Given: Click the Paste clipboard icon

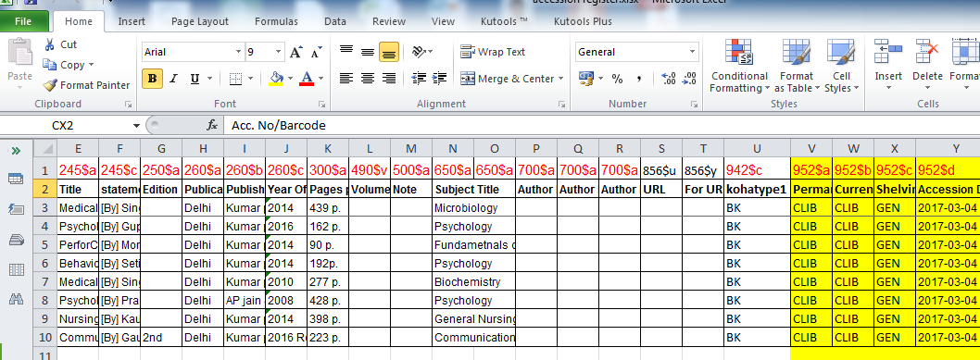Looking at the screenshot, I should pos(19,53).
